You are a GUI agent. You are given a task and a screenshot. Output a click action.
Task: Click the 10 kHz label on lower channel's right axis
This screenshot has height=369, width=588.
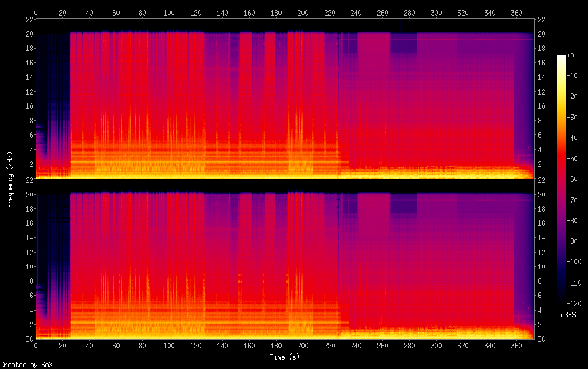tap(541, 267)
